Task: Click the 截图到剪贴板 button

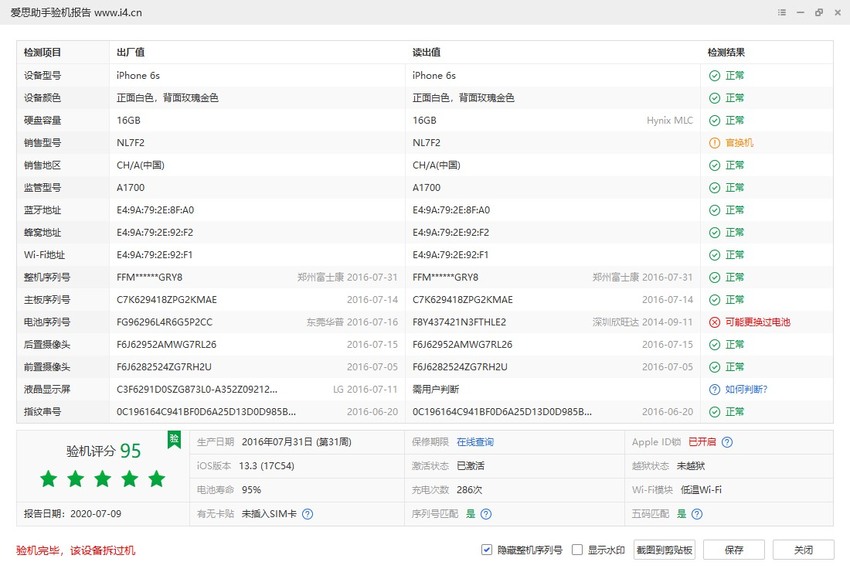Action: tap(665, 550)
